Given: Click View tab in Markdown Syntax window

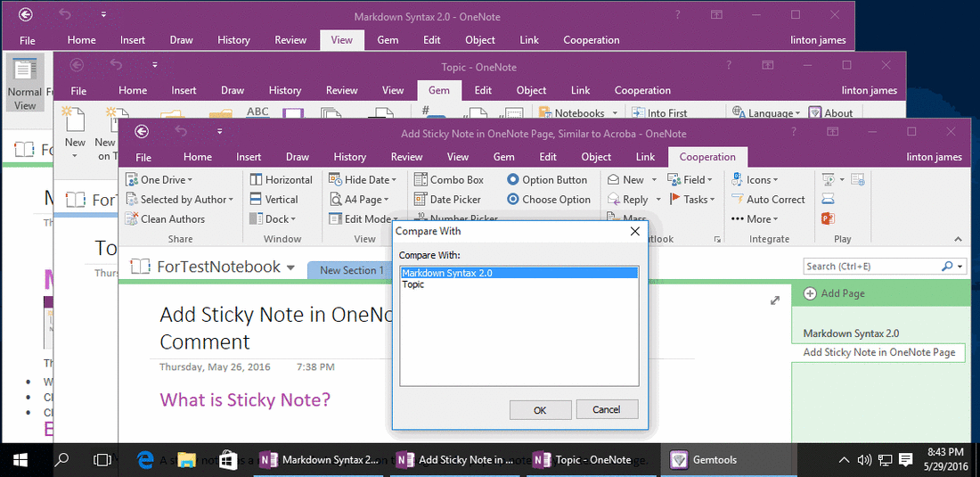Looking at the screenshot, I should pos(342,40).
